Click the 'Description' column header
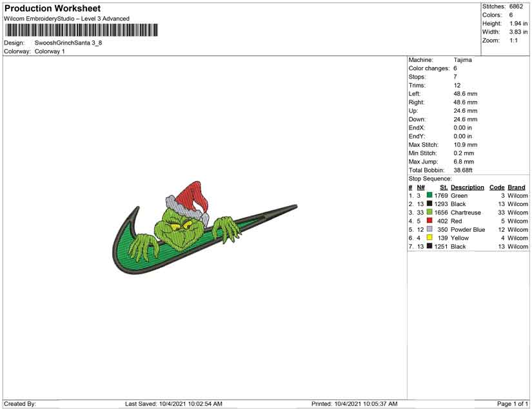 point(468,187)
